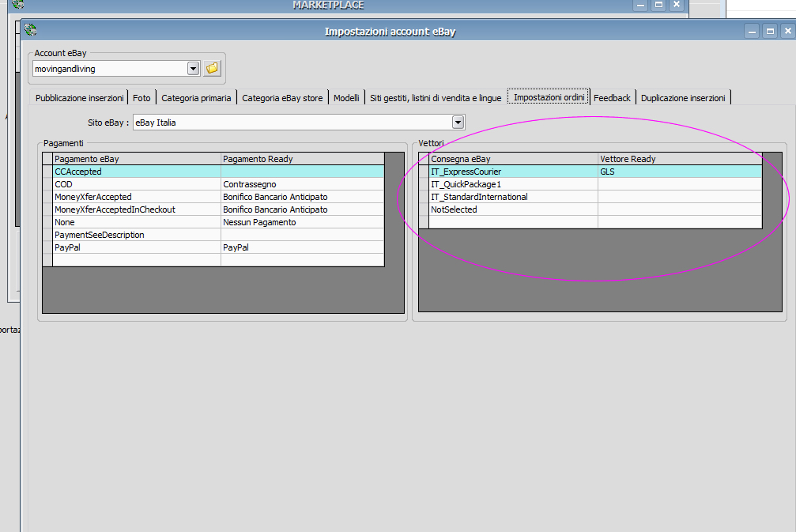
Task: Switch to the Feedback tab
Action: pyautogui.click(x=612, y=98)
